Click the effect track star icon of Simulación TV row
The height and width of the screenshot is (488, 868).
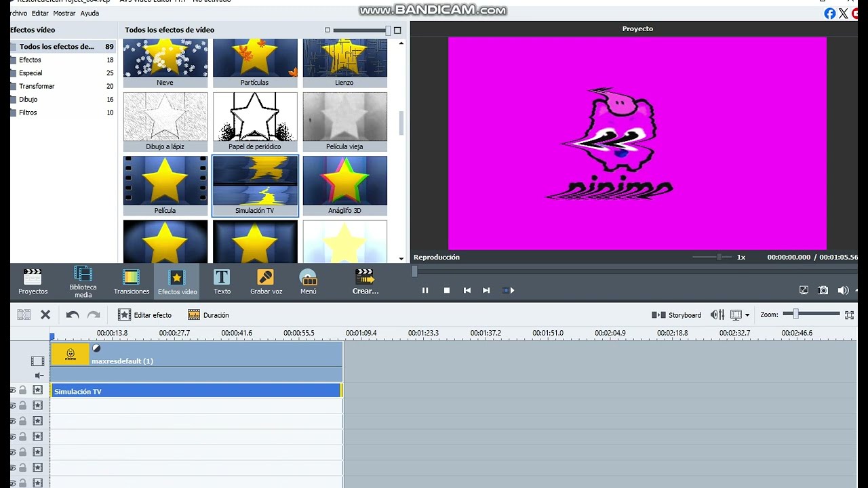[x=37, y=390]
